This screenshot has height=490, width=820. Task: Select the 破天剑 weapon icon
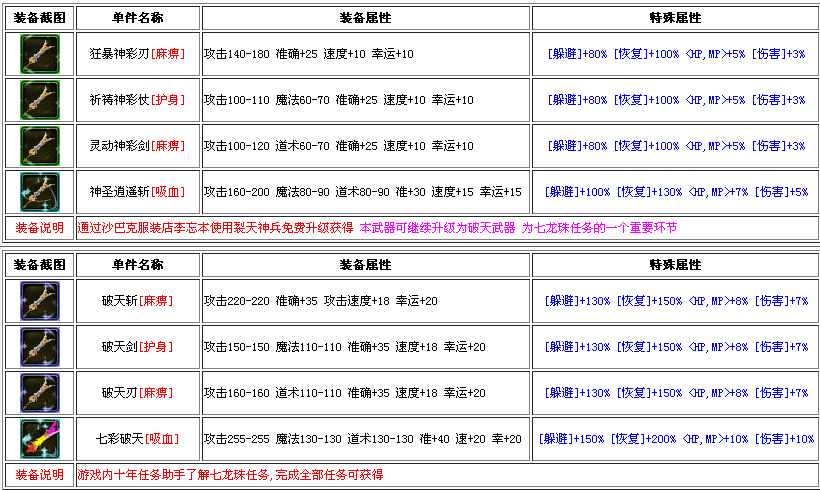click(x=39, y=347)
